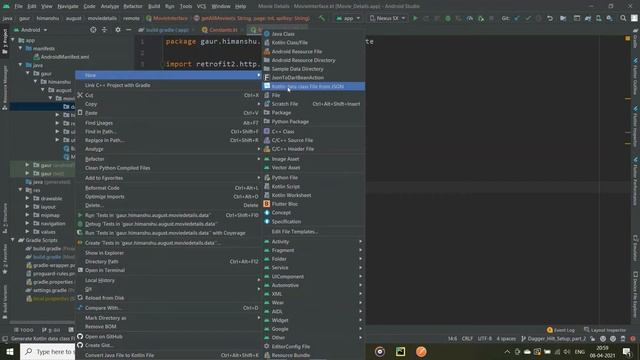Select AndroidManifest.xml in project tree
Image resolution: width=640 pixels, height=360 pixels.
[64, 57]
